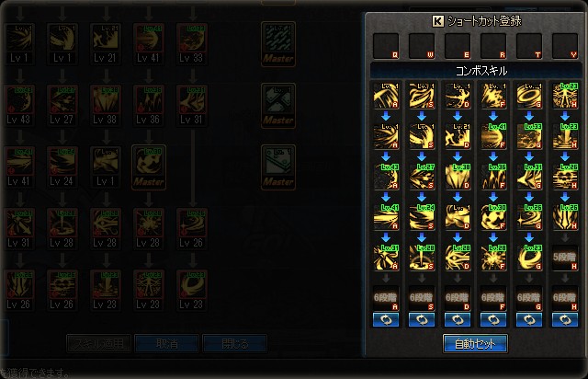This screenshot has height=379, width=588.
Task: Select empty 6段階 slot in column S
Action: coord(422,298)
